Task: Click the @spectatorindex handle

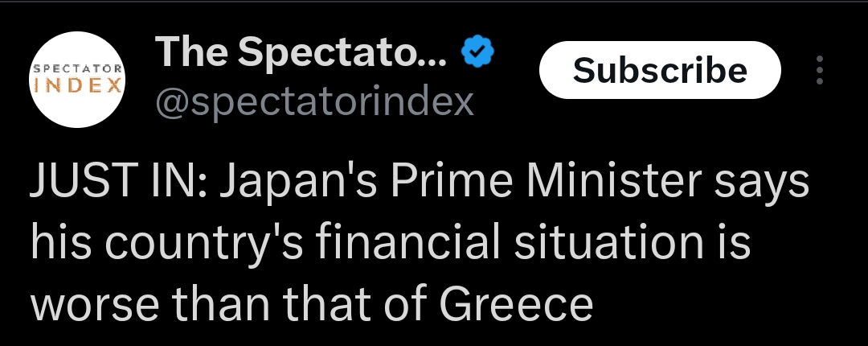Action: pos(314,102)
